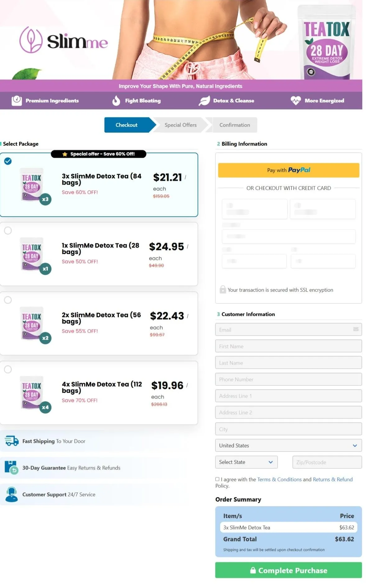366x588 pixels.
Task: Switch to the Confirmation step
Action: coord(235,125)
